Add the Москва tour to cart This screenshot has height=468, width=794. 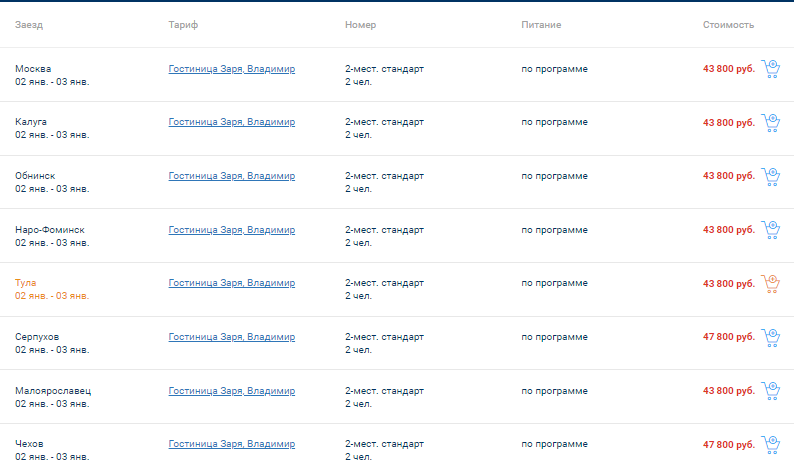(771, 69)
